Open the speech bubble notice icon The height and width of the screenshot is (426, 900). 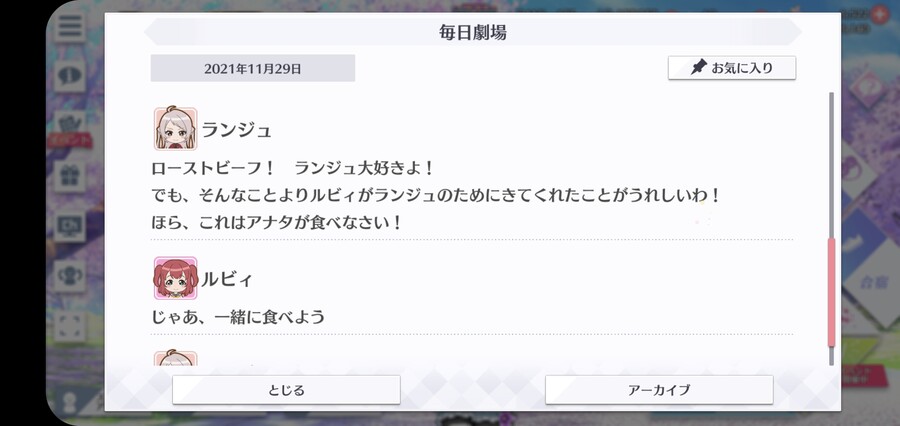pos(70,75)
